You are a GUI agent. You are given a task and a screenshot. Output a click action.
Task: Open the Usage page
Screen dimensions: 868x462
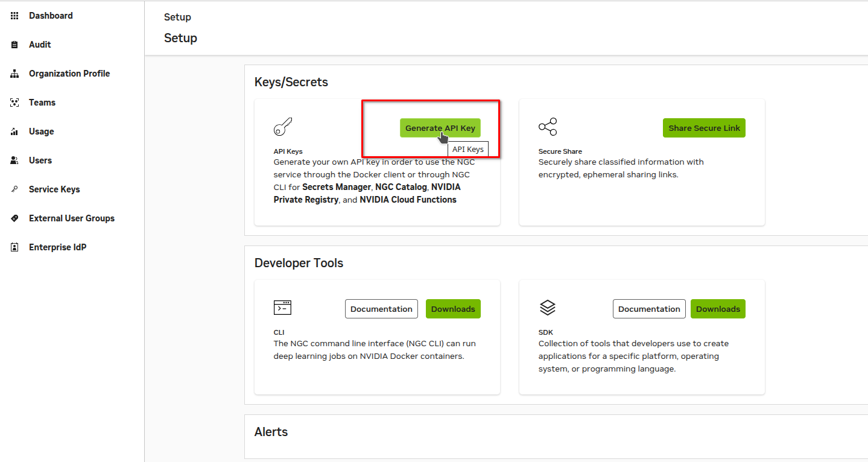(42, 131)
